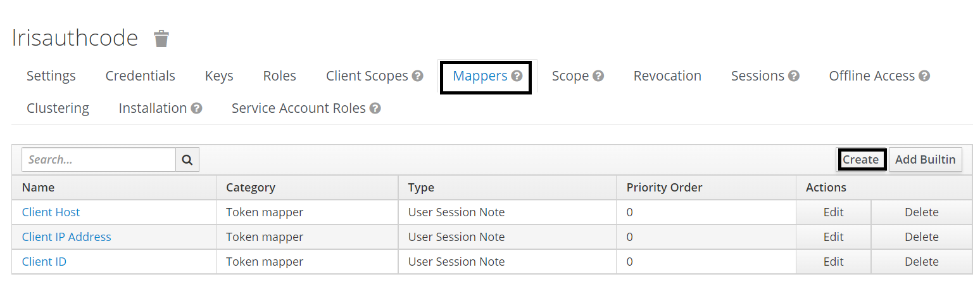Switch to the Credentials tab

coord(141,76)
